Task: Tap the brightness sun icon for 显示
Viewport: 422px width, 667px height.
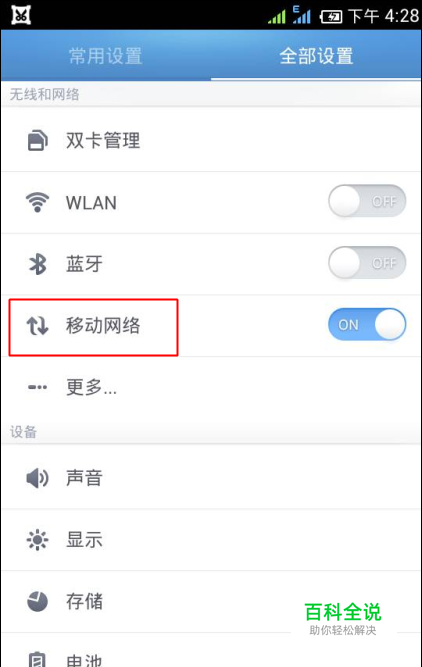Action: click(37, 540)
